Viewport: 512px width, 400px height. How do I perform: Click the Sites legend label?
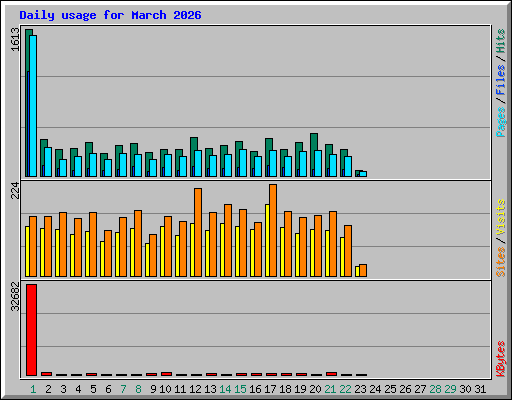500,262
